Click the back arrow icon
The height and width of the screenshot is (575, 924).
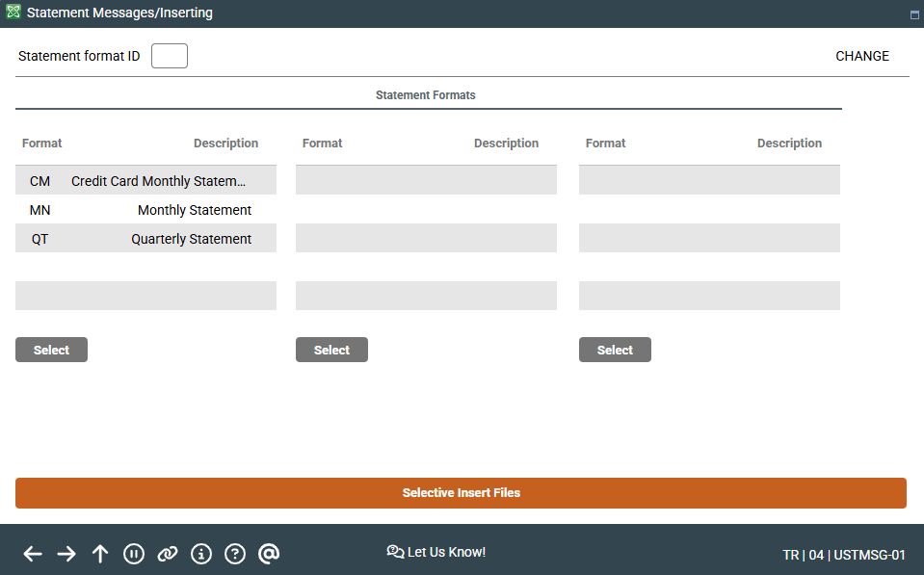tap(33, 554)
